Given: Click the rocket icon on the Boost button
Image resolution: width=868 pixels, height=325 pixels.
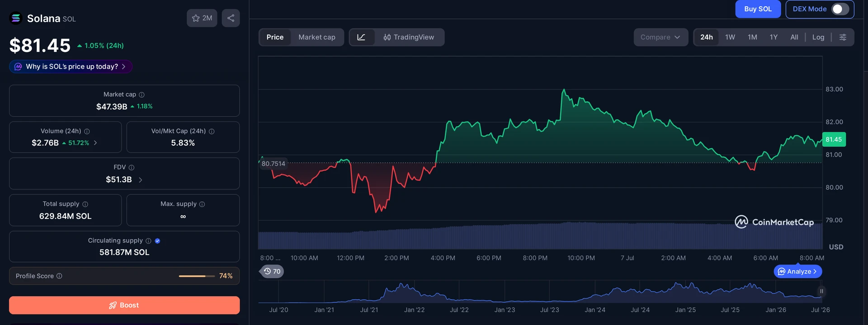Looking at the screenshot, I should click(x=113, y=305).
